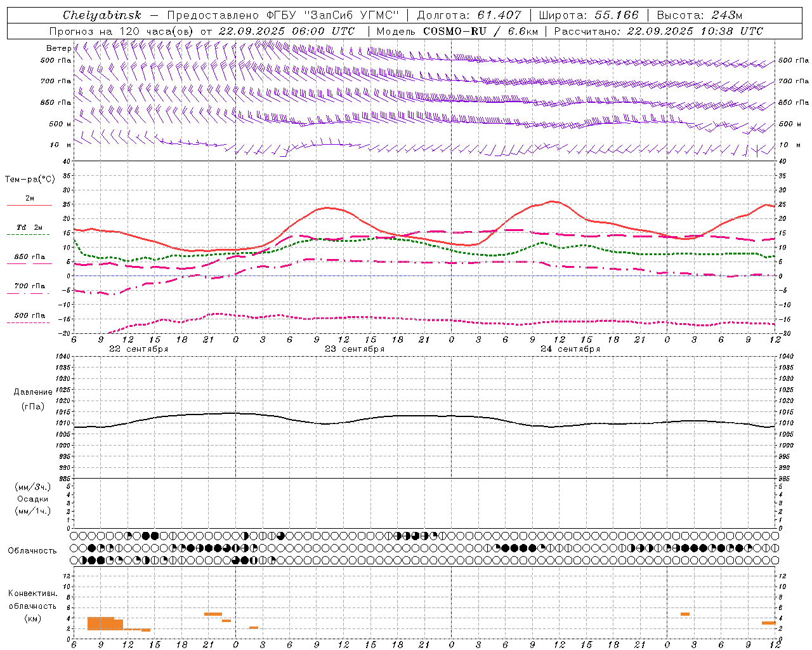Click the '22 сентября' date label
The image size is (812, 650).
click(x=139, y=349)
